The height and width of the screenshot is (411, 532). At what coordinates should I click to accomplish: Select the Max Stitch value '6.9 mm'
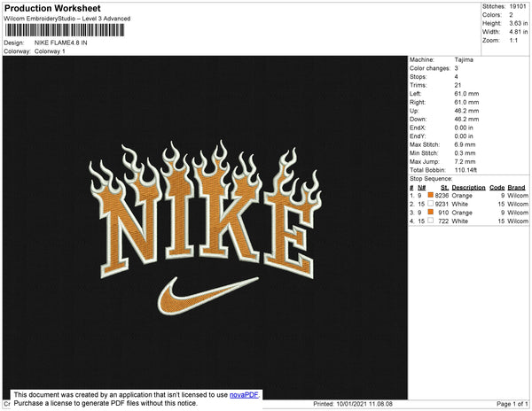(465, 144)
